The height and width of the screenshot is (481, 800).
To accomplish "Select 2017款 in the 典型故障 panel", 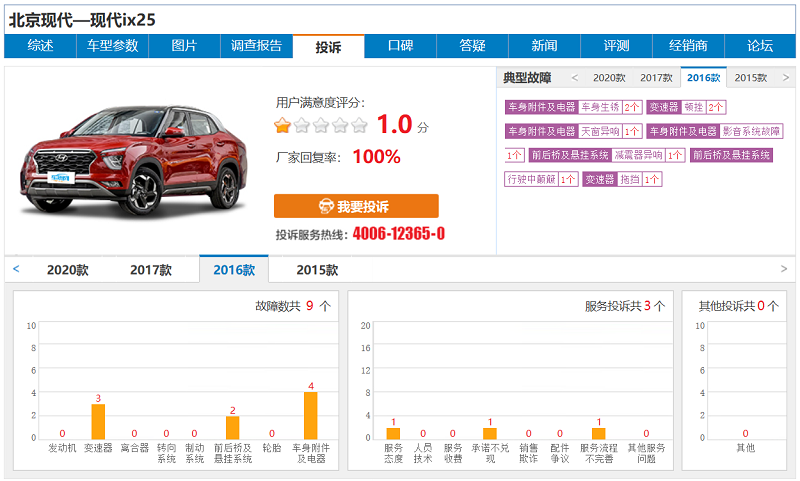I will (x=657, y=78).
